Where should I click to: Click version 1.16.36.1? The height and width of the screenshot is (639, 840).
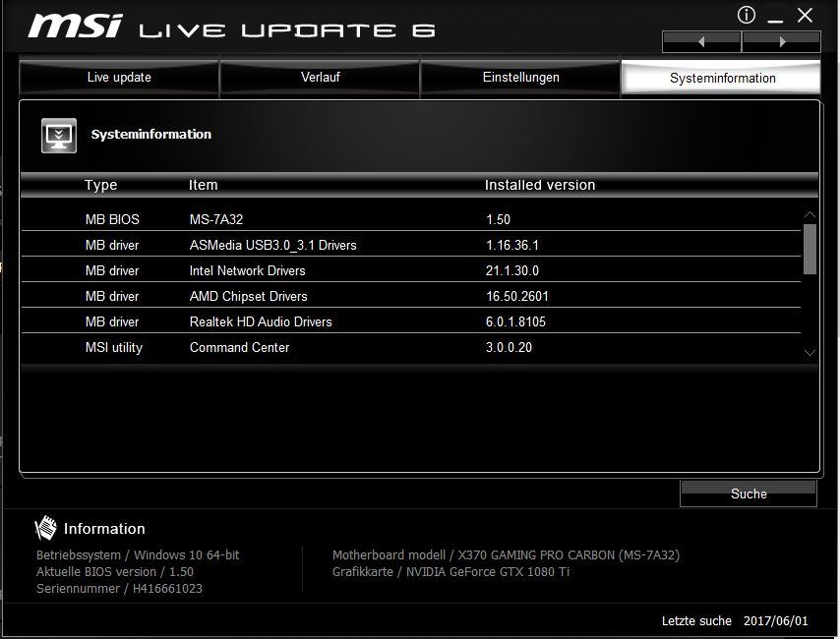coord(512,246)
